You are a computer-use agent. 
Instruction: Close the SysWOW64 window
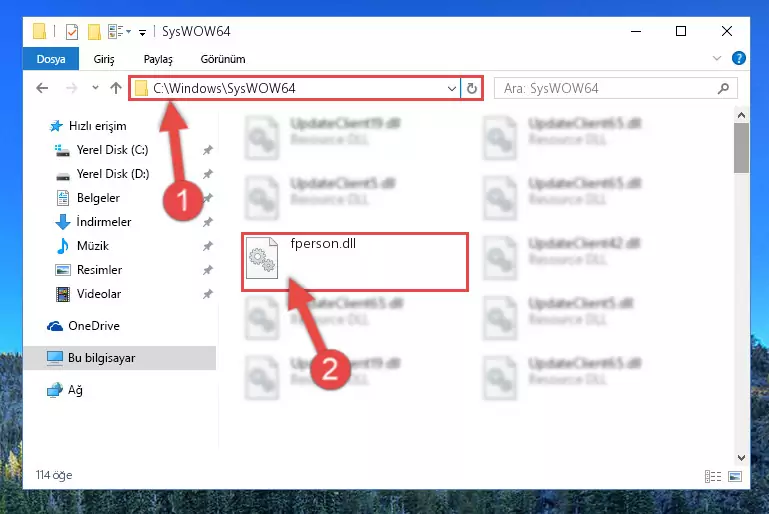(x=727, y=31)
